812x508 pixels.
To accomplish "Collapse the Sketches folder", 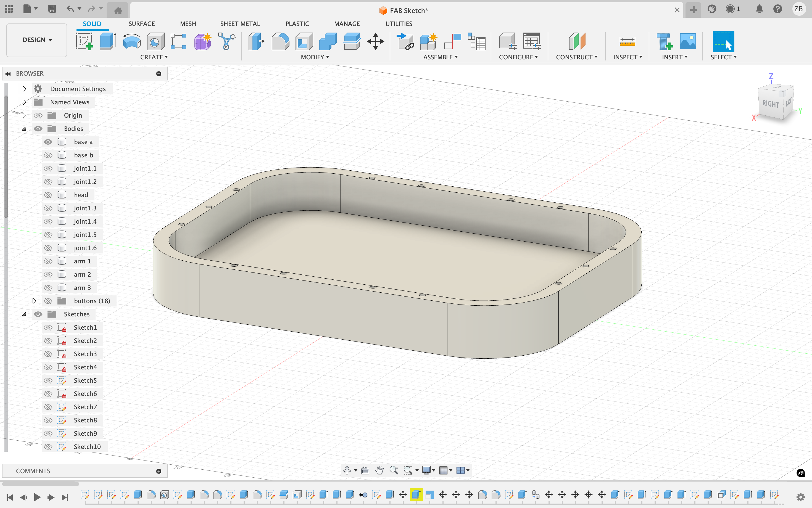I will click(x=24, y=314).
